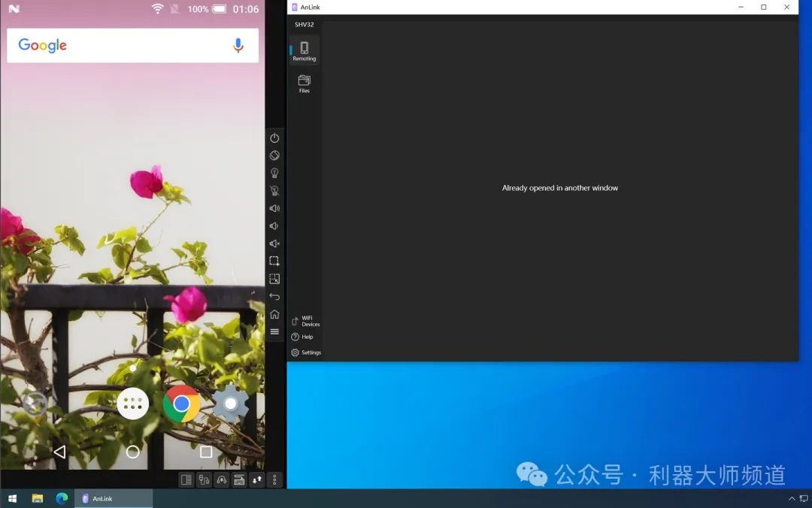
Task: Open File Explorer from the taskbar
Action: tap(38, 499)
